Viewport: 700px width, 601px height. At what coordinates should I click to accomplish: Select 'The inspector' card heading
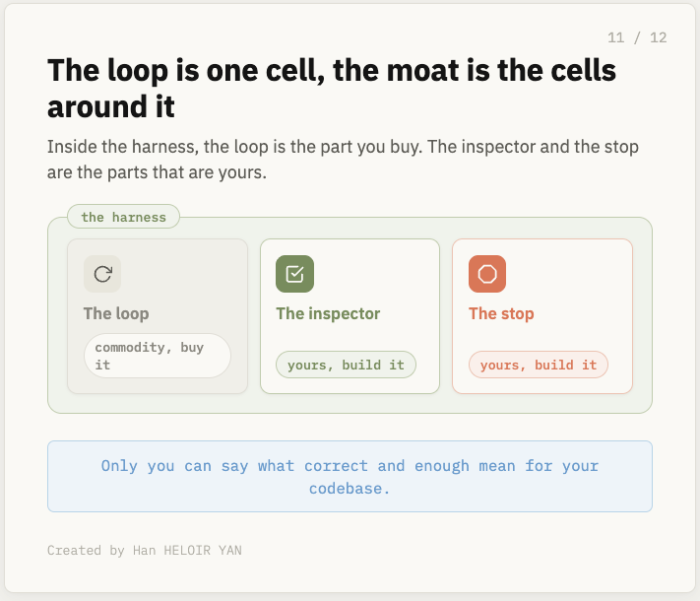pos(328,313)
